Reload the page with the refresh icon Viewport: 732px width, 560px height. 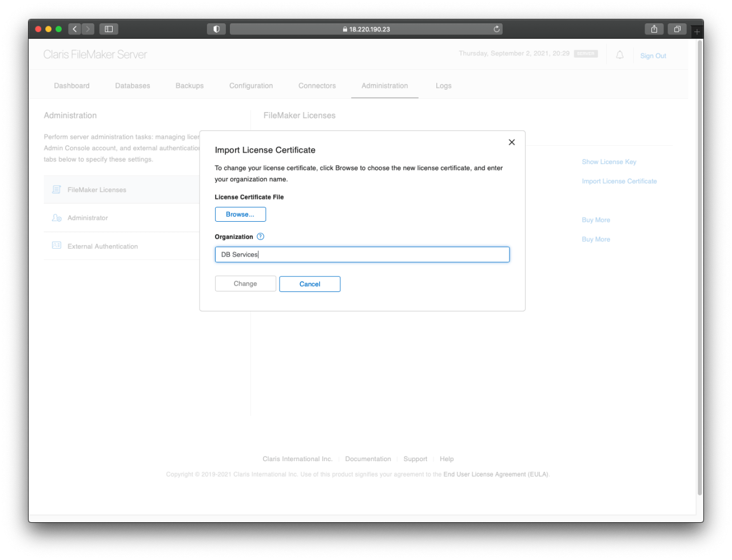[497, 29]
